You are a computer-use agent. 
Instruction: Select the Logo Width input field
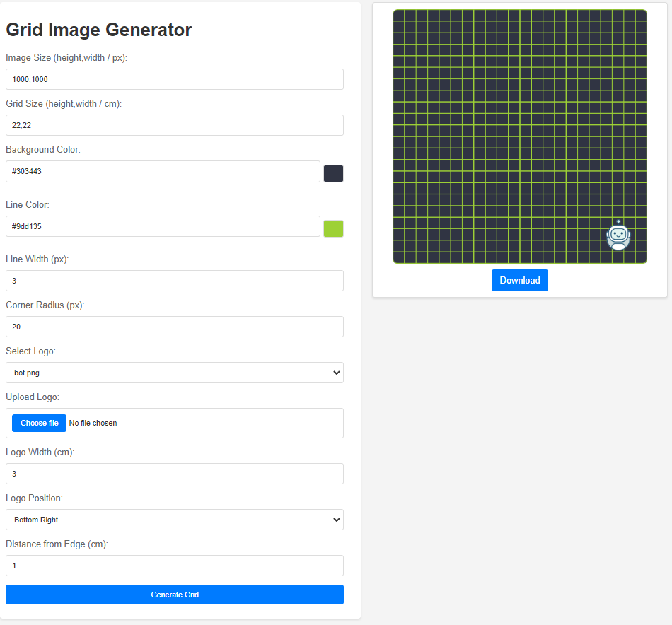pyautogui.click(x=174, y=474)
